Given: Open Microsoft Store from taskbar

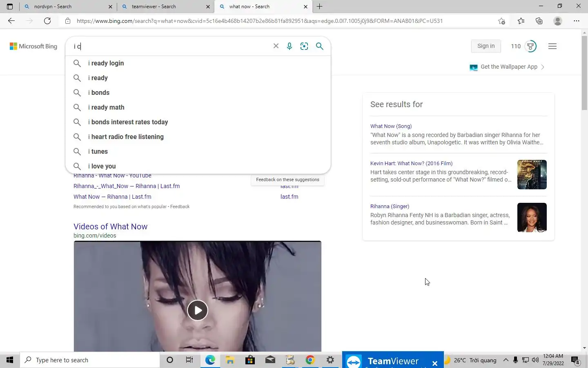Looking at the screenshot, I should pos(250,360).
